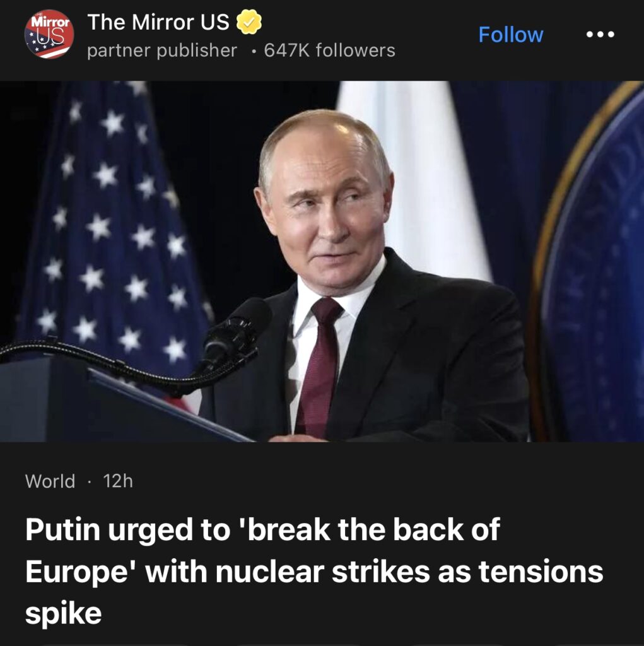644x646 pixels.
Task: Open The Mirror US publisher name
Action: point(158,22)
